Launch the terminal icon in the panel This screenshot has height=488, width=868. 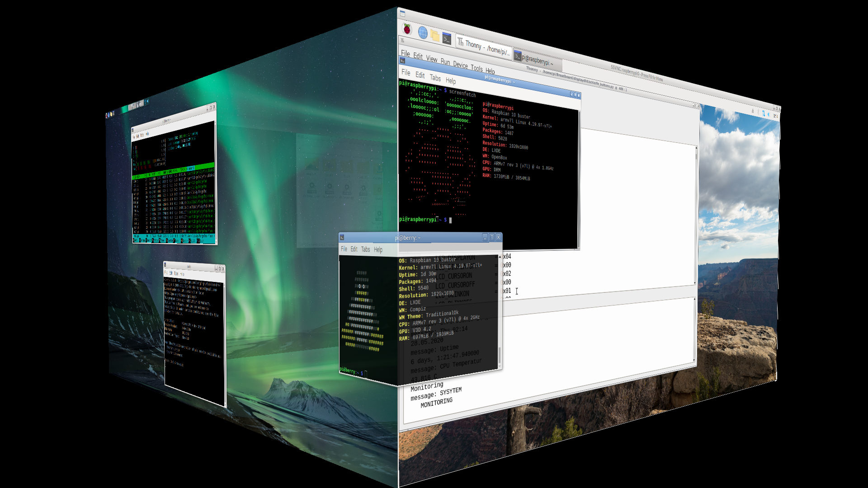pos(447,39)
